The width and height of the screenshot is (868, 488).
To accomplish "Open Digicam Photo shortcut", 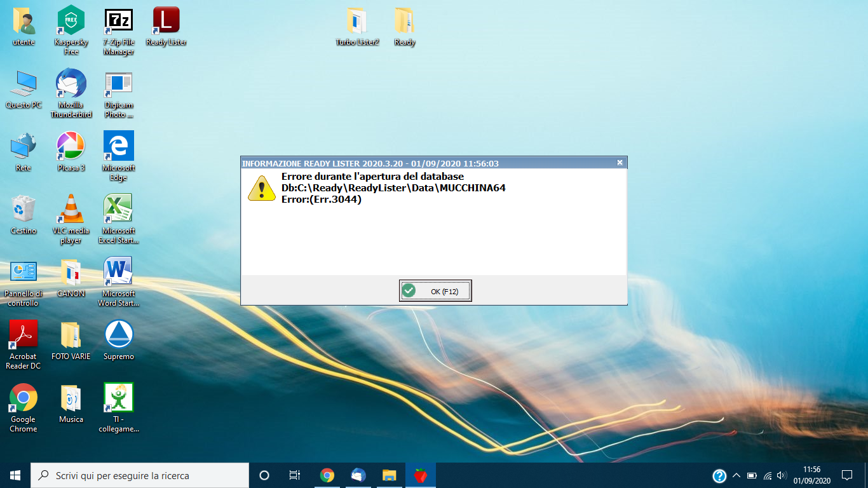I will [x=119, y=93].
